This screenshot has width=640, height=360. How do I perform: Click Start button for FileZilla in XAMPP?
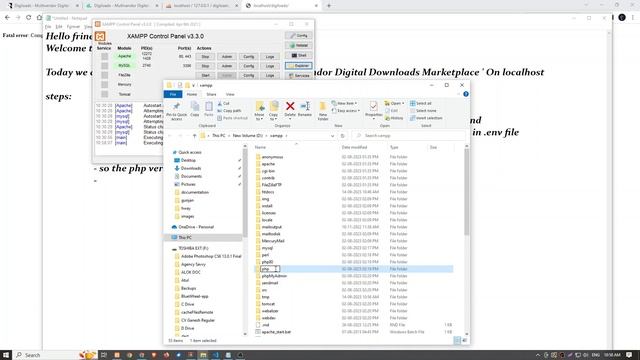point(205,75)
